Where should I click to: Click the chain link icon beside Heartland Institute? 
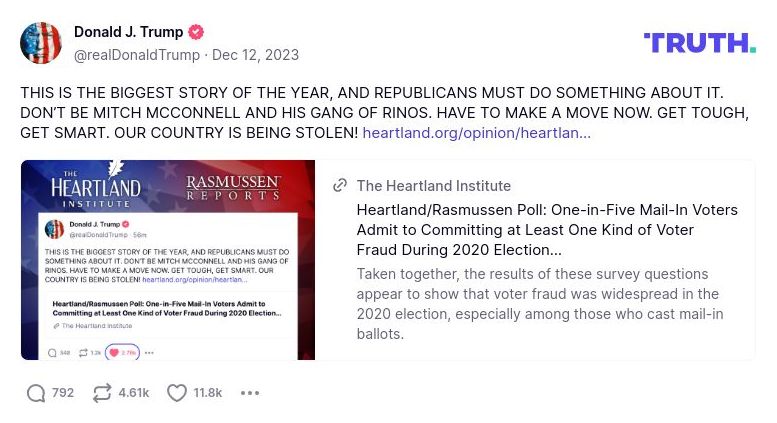[x=340, y=185]
